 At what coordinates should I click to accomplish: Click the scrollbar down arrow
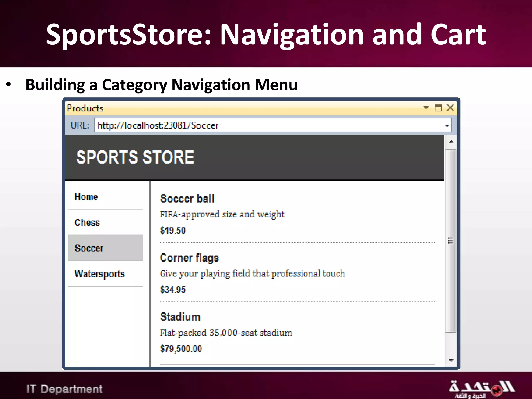451,360
